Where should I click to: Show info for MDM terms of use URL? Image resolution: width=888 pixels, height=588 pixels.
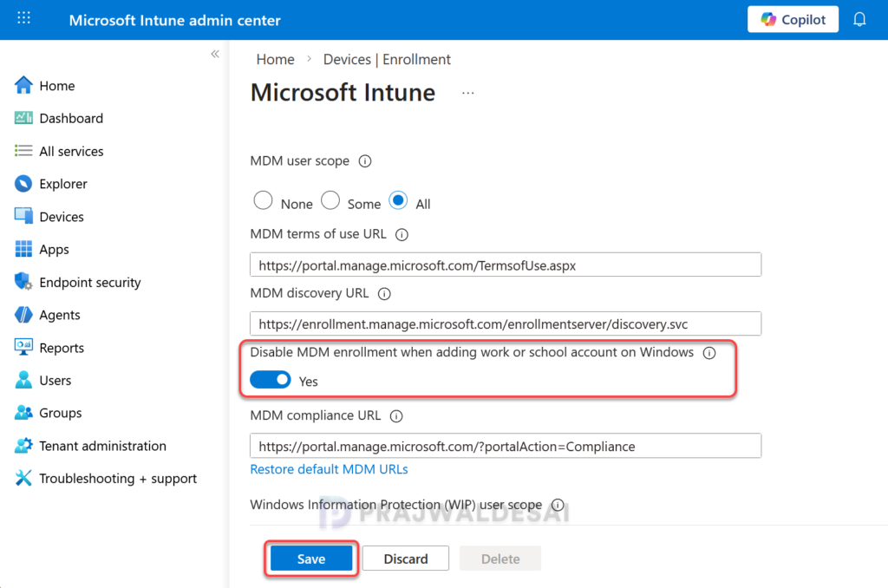click(402, 234)
